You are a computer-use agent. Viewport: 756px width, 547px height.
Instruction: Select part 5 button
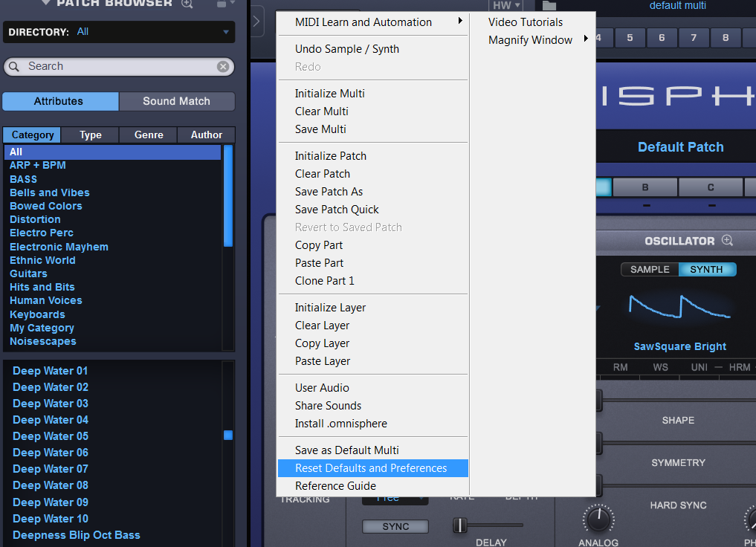pos(630,38)
